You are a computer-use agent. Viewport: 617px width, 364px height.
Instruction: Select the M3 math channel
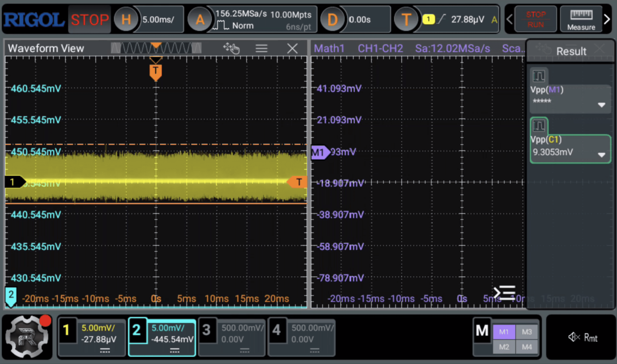[527, 332]
